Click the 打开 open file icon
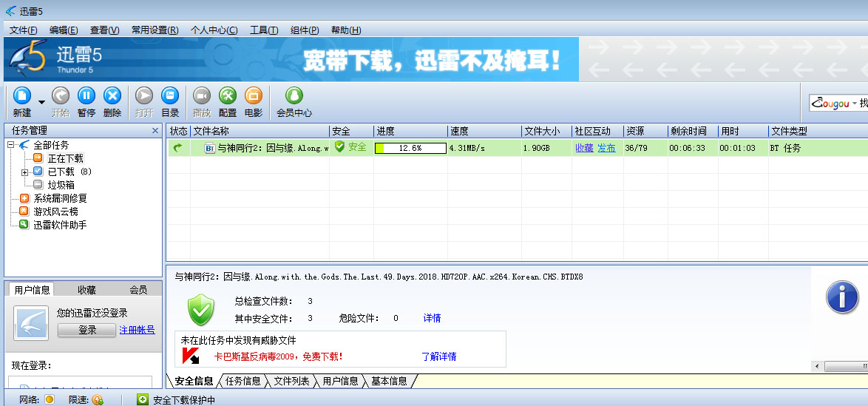Image resolution: width=868 pixels, height=406 pixels. pyautogui.click(x=144, y=96)
